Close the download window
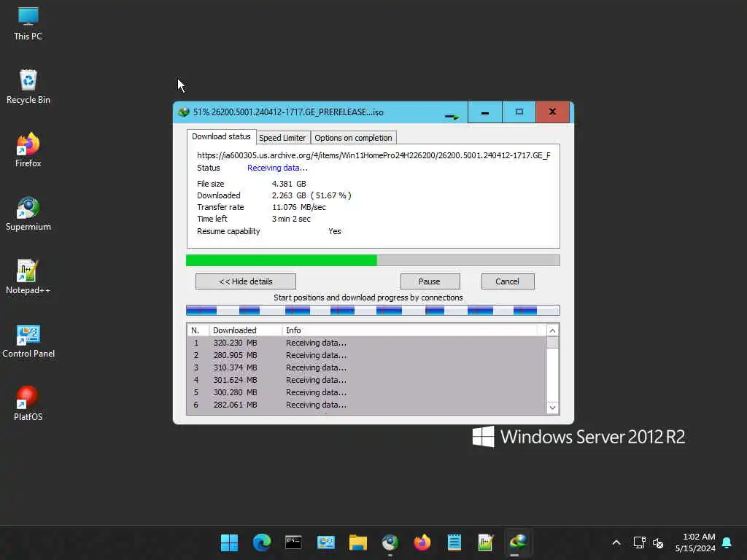The height and width of the screenshot is (560, 747). coord(553,112)
